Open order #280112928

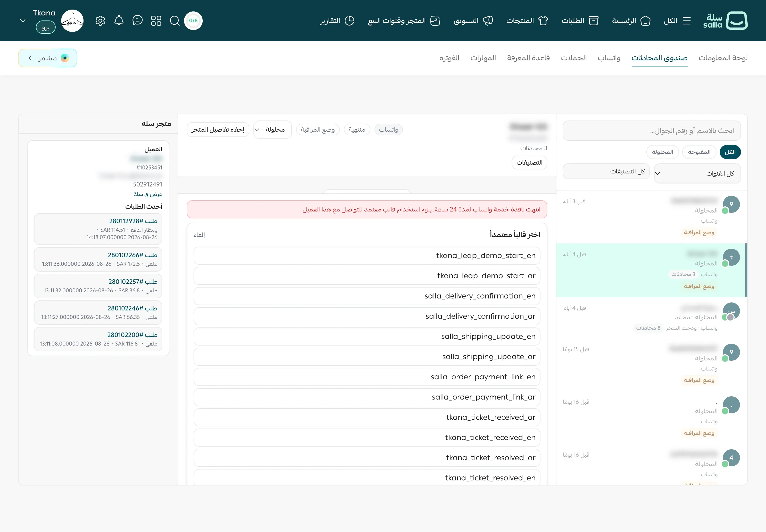click(x=98, y=229)
